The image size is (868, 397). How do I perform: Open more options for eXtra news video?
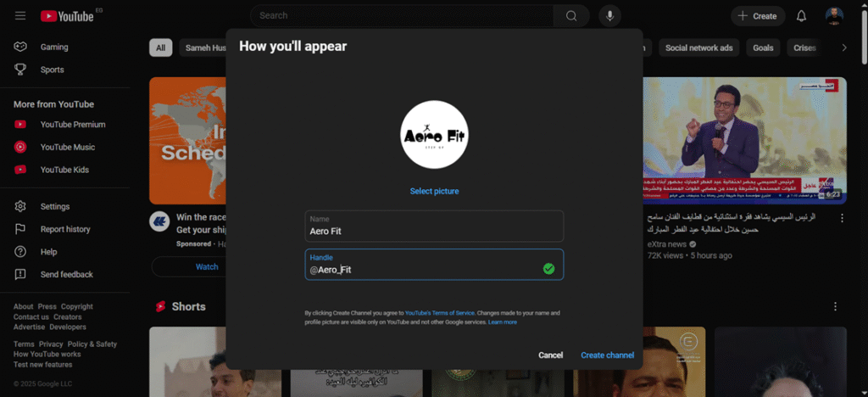tap(842, 218)
